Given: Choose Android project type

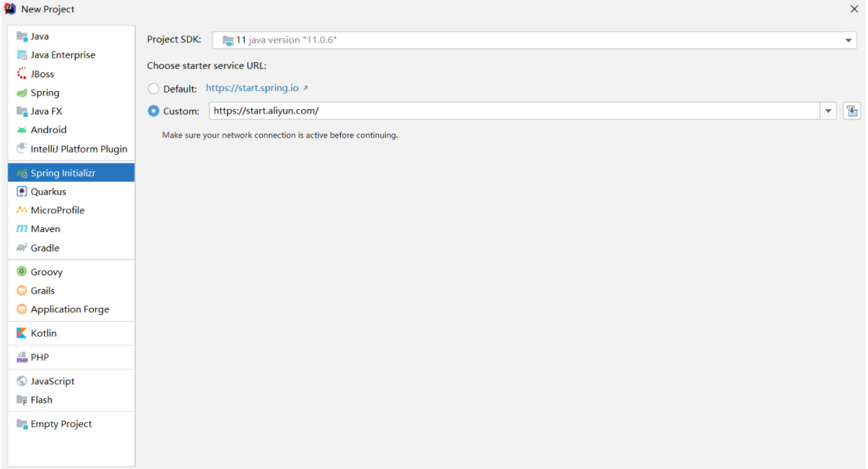Looking at the screenshot, I should click(71, 130).
